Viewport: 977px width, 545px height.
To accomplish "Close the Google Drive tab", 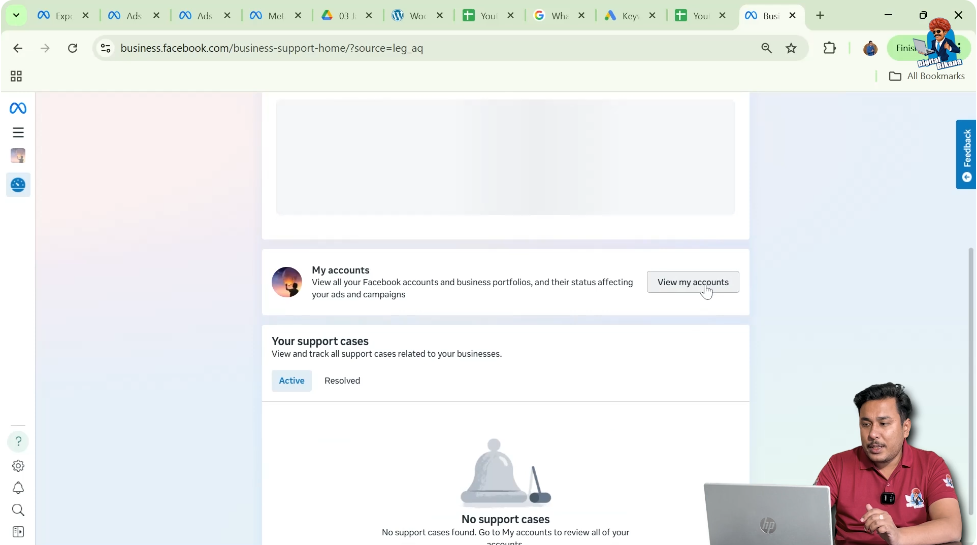I will [x=369, y=16].
